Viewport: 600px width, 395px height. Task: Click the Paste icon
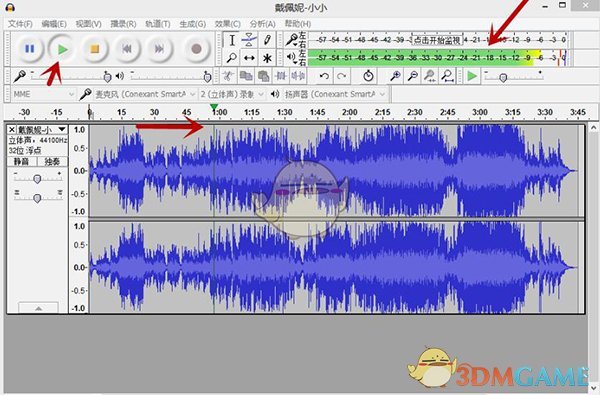point(263,76)
